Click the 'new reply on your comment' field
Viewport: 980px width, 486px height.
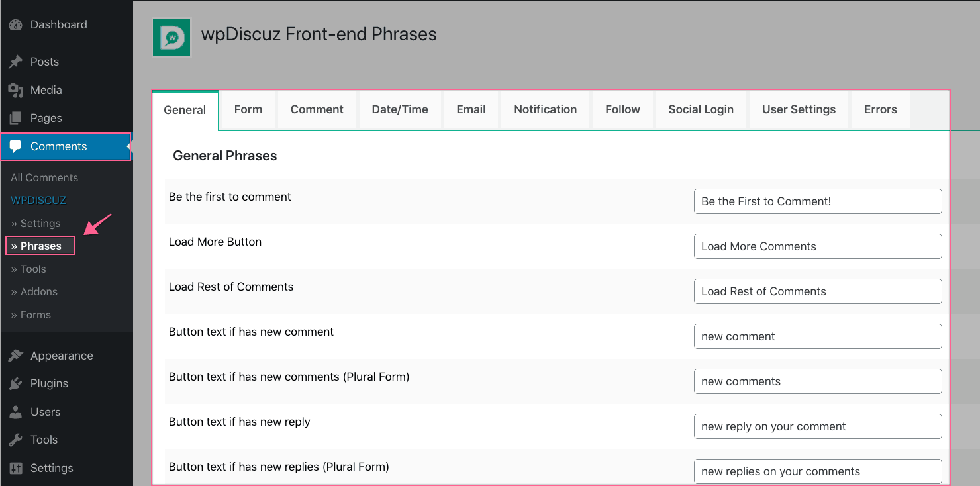click(818, 426)
